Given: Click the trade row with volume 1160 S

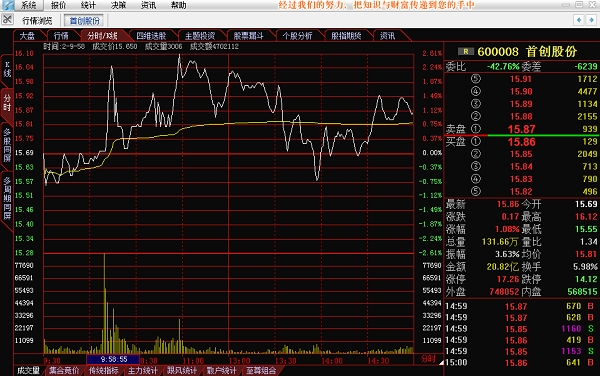Looking at the screenshot, I should (x=521, y=329).
